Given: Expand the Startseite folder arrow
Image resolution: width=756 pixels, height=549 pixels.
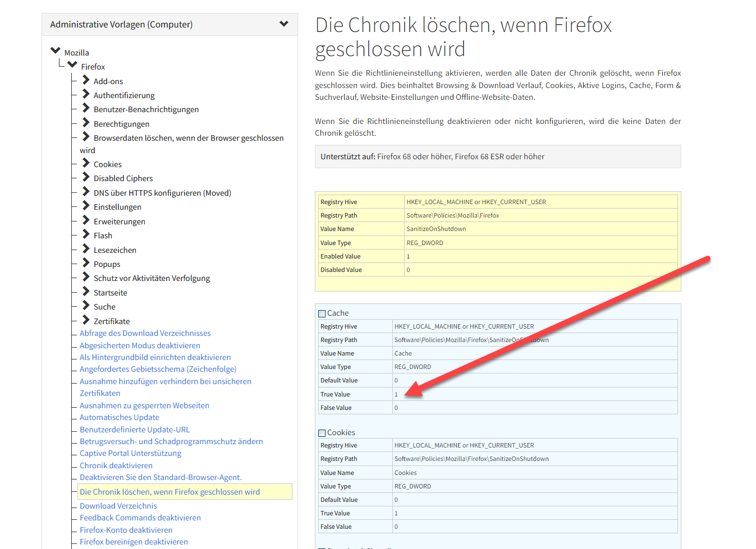Looking at the screenshot, I should pyautogui.click(x=86, y=292).
